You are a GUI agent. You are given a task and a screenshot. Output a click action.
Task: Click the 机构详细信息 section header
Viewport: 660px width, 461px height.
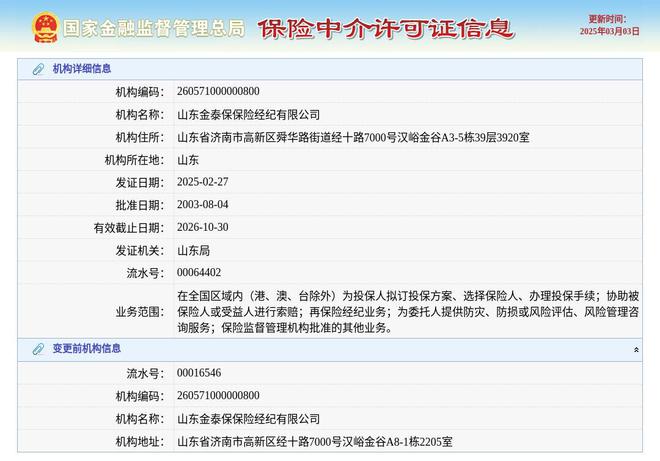330,69
